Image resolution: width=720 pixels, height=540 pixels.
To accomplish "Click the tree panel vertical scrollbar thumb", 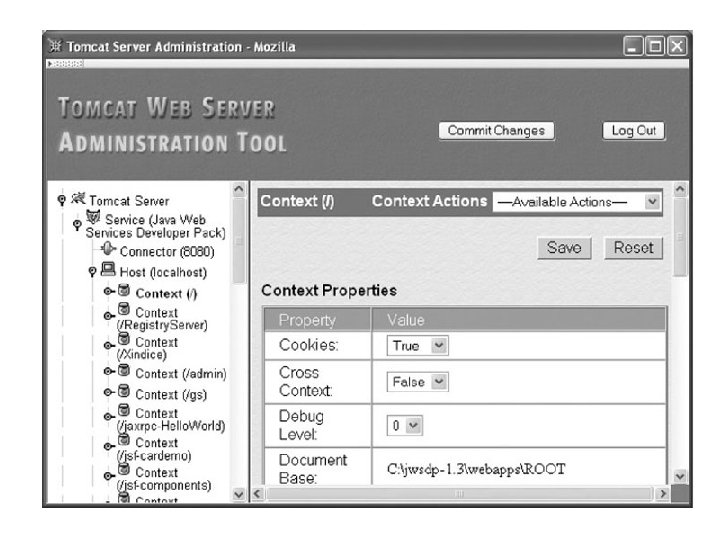I will [239, 241].
